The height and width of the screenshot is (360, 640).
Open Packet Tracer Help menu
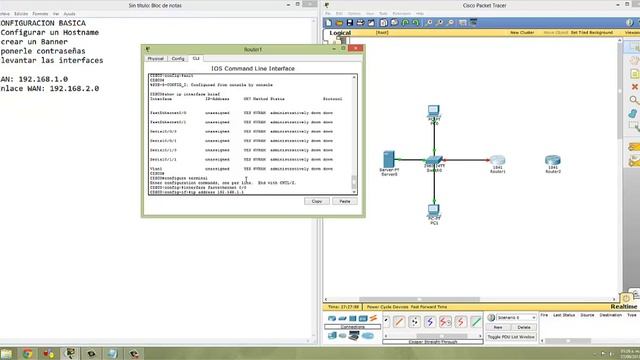point(420,14)
